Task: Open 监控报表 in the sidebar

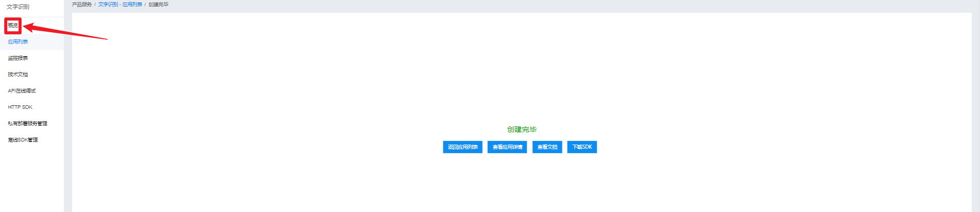Action: [18, 58]
